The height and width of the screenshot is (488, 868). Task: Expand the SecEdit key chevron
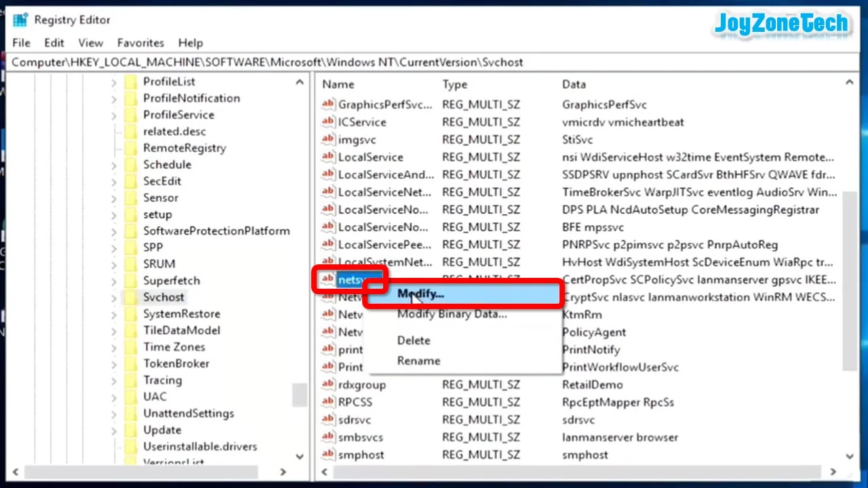[x=113, y=181]
